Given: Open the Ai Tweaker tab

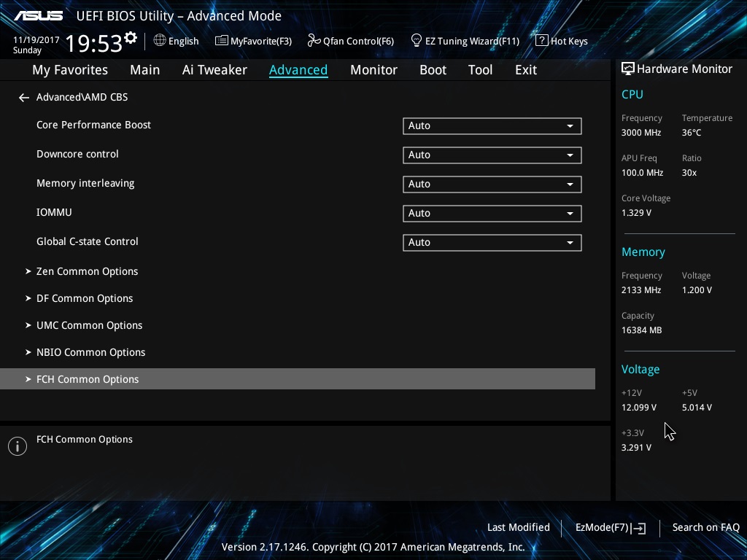Looking at the screenshot, I should point(214,70).
